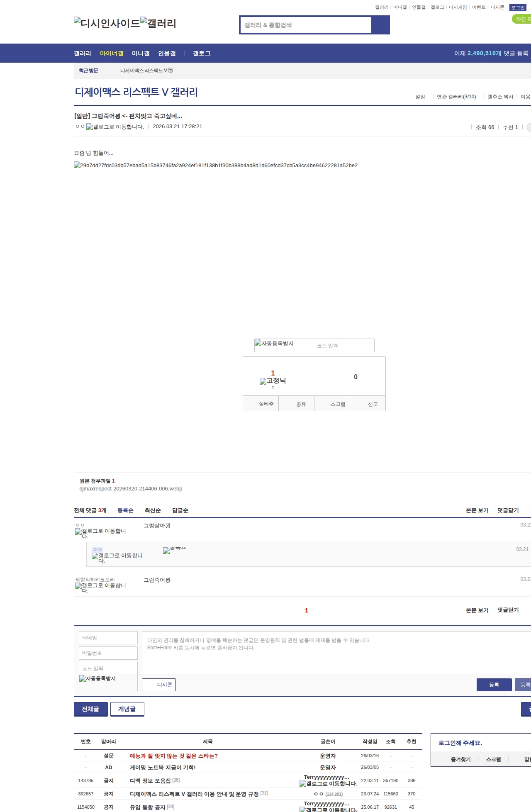The image size is (531, 812).
Task: Open gallog icon in the 디맥 정보 모음집 row
Action: [329, 784]
